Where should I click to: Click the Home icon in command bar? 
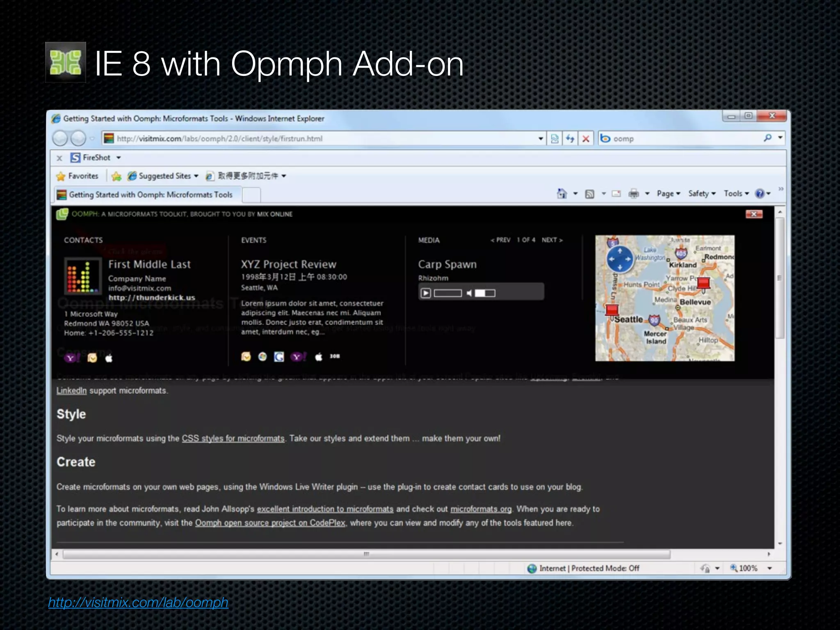click(x=562, y=193)
